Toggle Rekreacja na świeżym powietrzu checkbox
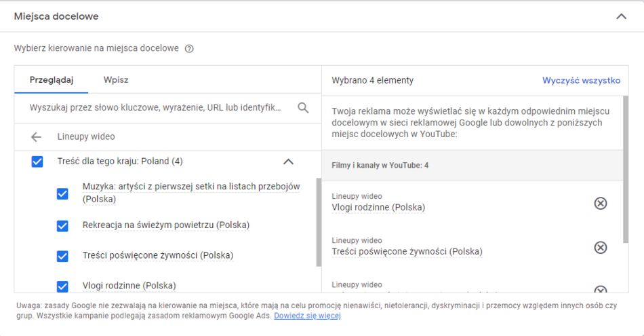The height and width of the screenshot is (336, 644). tap(62, 225)
